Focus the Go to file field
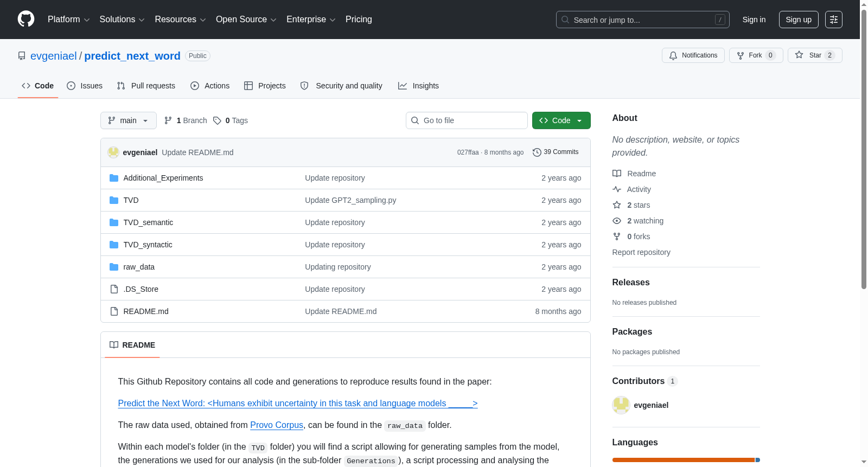The width and height of the screenshot is (868, 467). 467,120
